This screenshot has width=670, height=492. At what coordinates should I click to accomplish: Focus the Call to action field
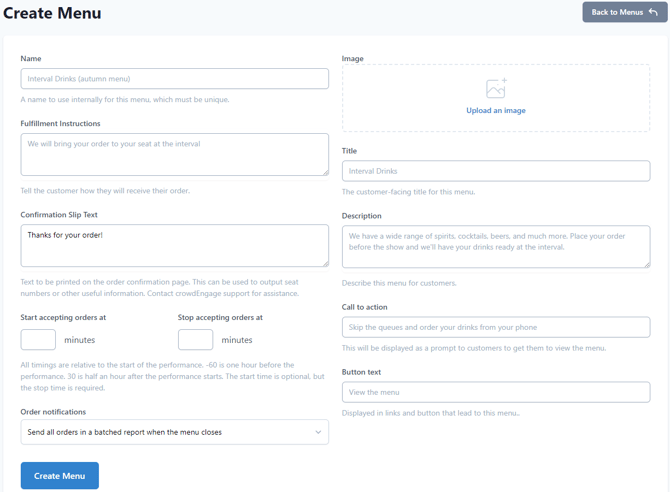click(496, 327)
